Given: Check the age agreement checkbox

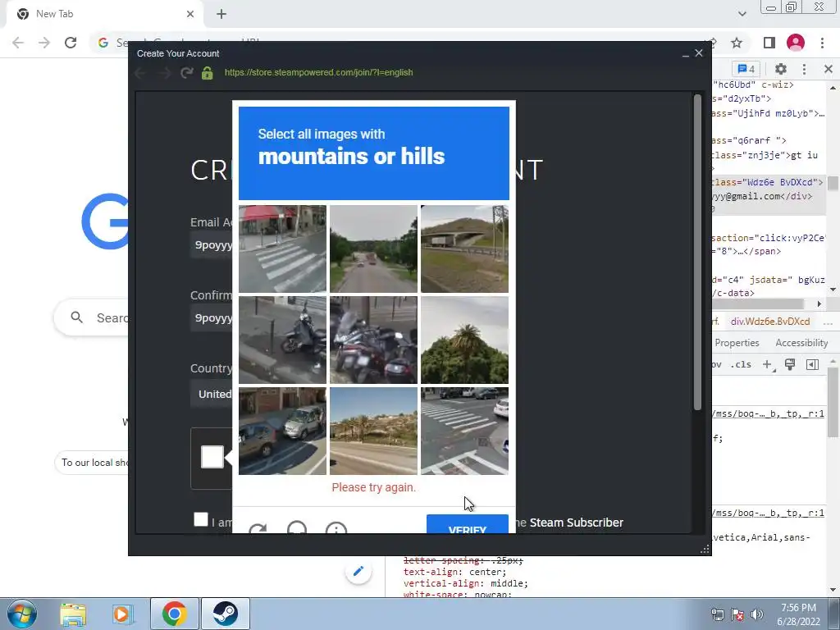Looking at the screenshot, I should pos(201,519).
